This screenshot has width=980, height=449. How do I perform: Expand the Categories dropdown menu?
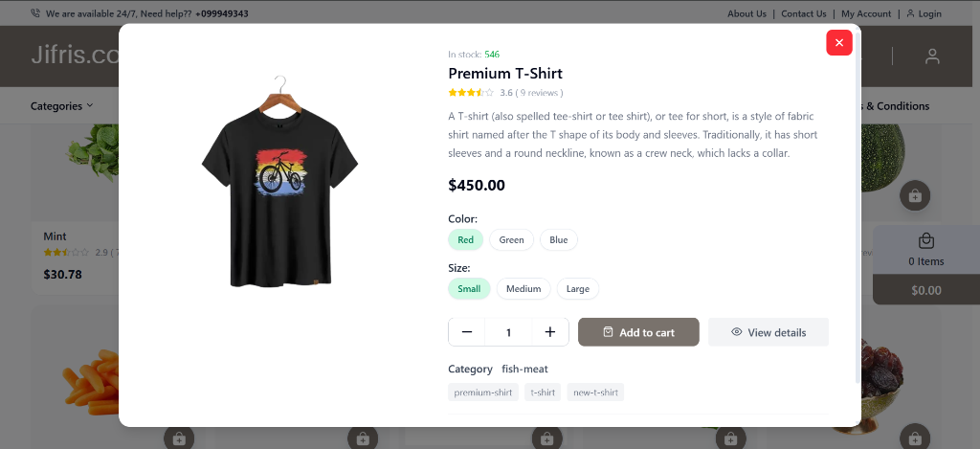pyautogui.click(x=62, y=106)
